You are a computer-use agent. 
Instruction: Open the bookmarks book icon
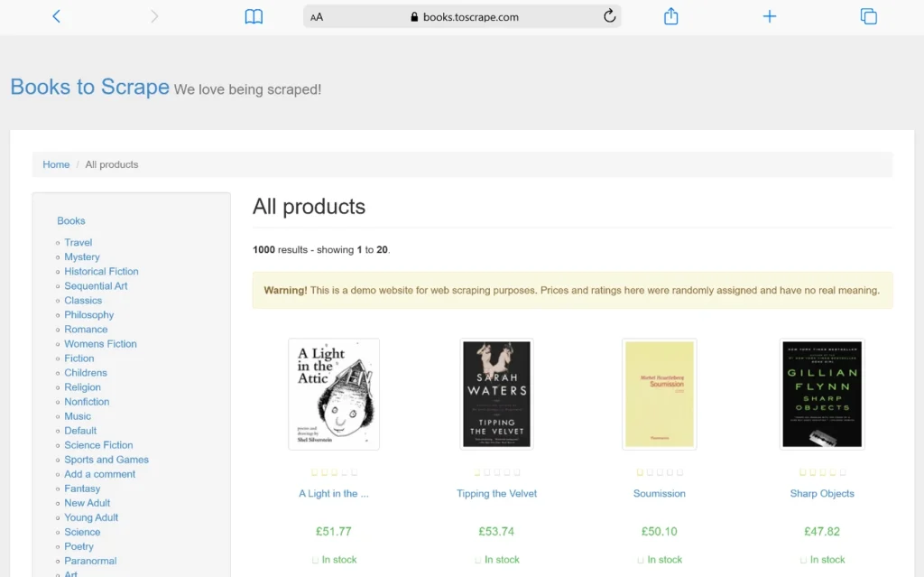point(254,16)
